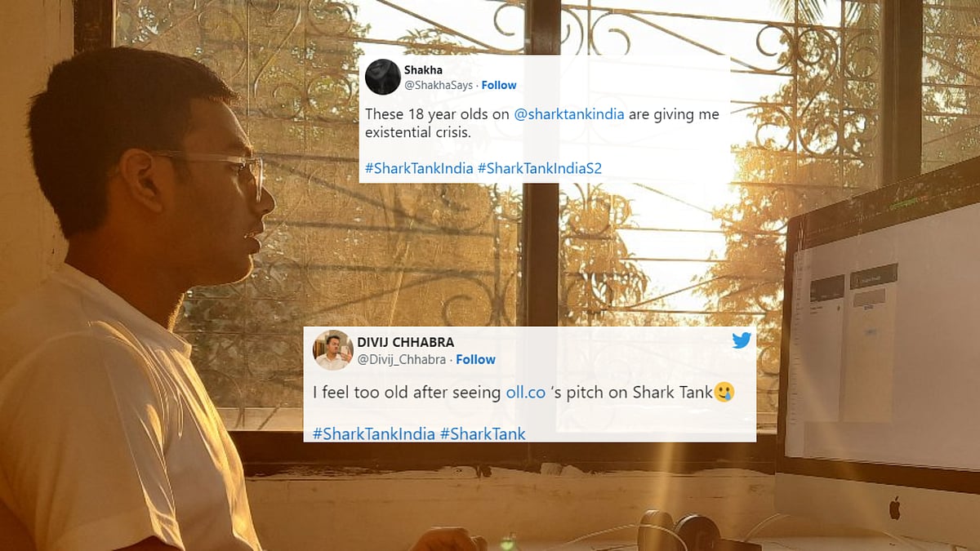Open #SharkTankIndia hashtag in Shakha's tweet
The image size is (980, 551).
click(419, 168)
